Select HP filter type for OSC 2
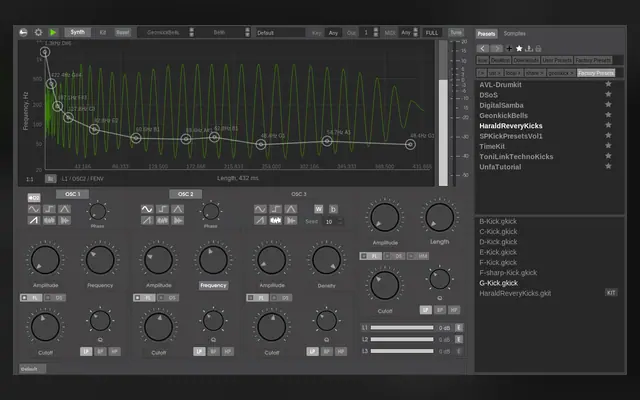The width and height of the screenshot is (640, 400). point(228,351)
